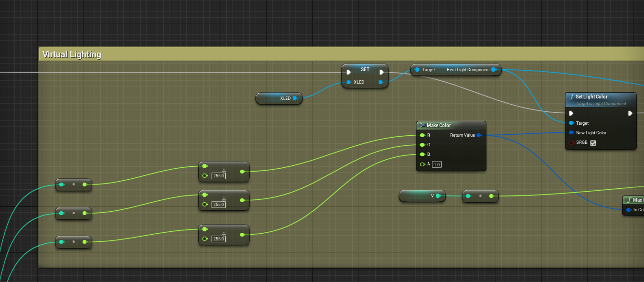Click the XLED variable node's output pin

pos(295,98)
